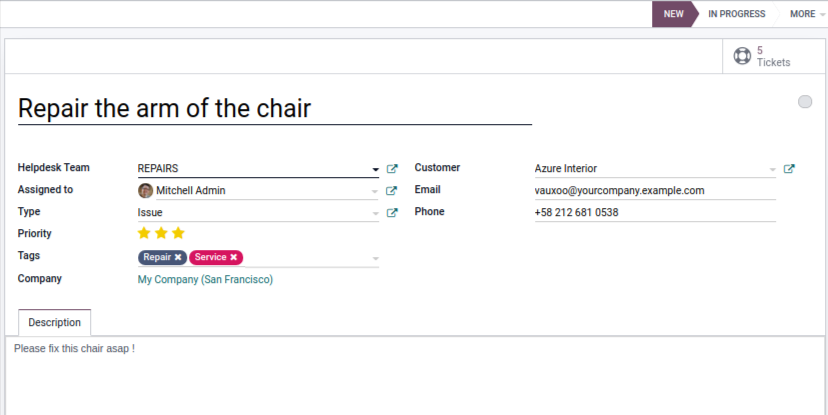
Task: Click the lifebuoy Tickets icon
Action: click(x=742, y=56)
